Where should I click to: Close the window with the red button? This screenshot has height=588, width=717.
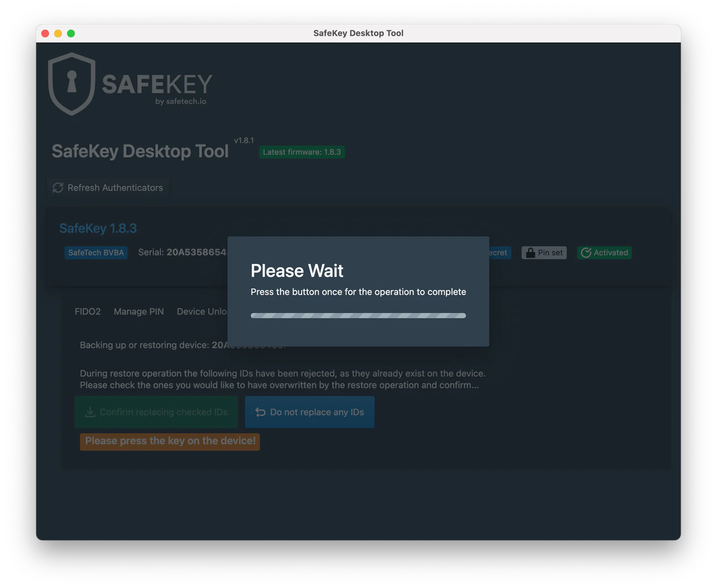45,34
